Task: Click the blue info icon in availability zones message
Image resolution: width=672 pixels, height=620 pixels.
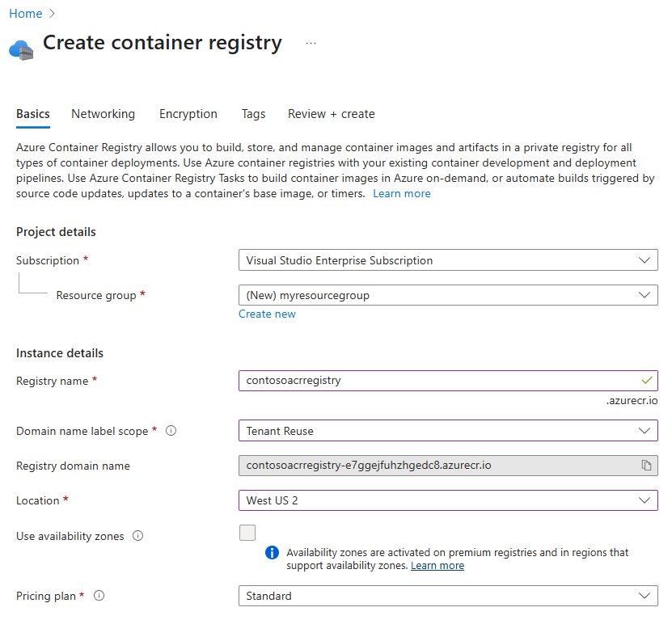Action: (273, 552)
